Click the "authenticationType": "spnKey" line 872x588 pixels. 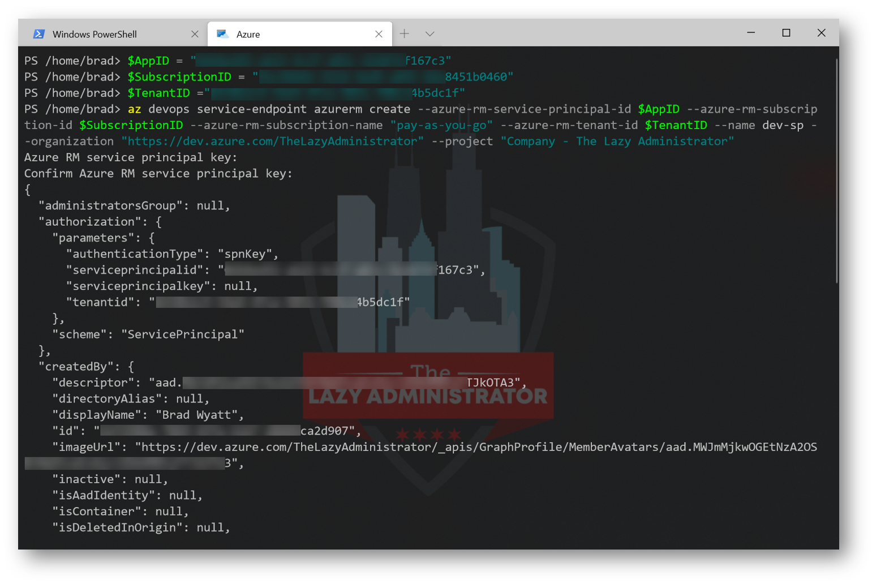172,254
